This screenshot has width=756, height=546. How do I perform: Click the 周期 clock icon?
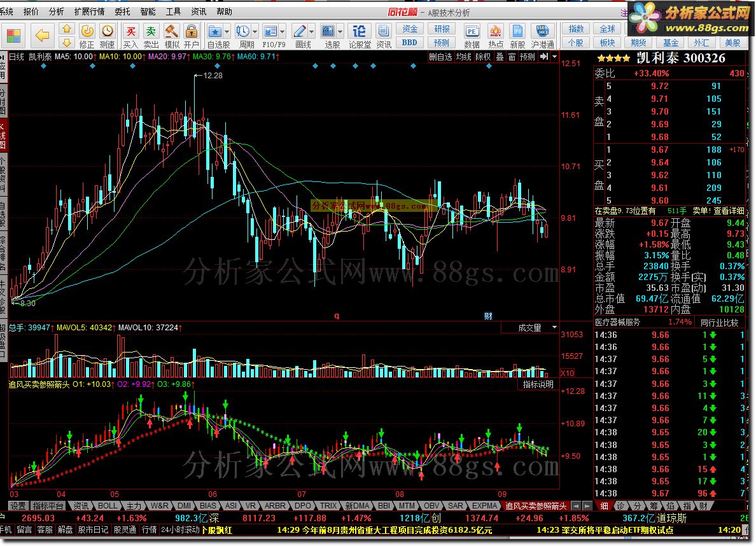coord(242,32)
